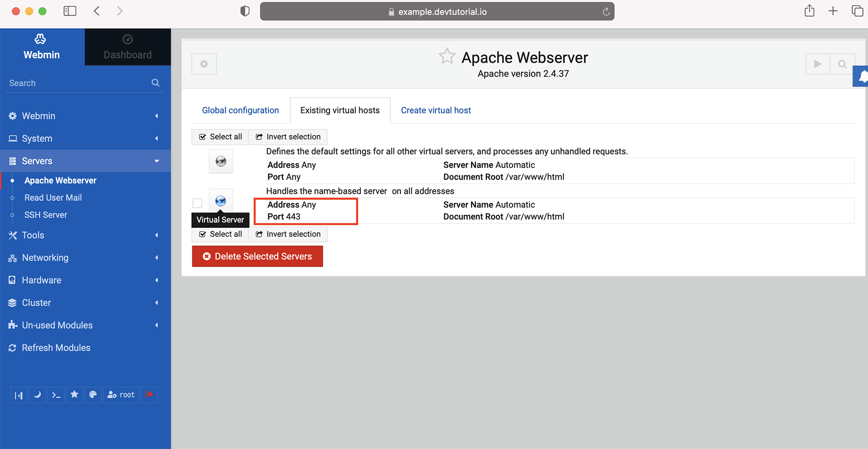Expand the System sidebar category
The height and width of the screenshot is (449, 868).
[x=85, y=138]
